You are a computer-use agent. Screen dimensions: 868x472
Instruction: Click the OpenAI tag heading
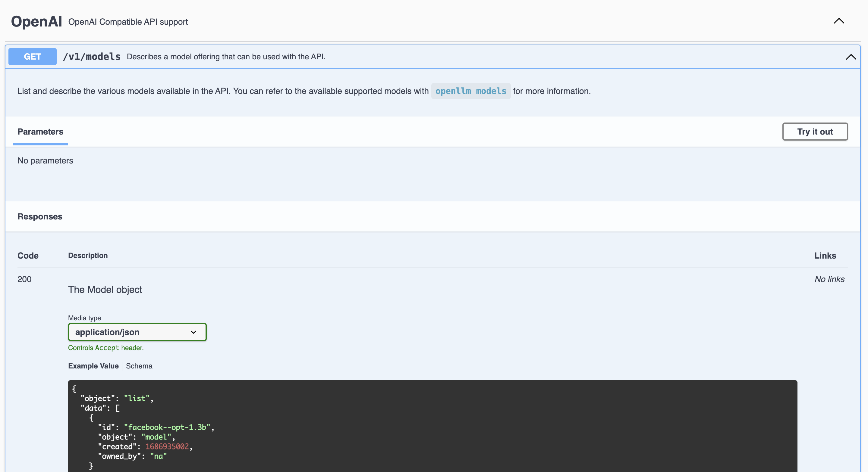click(36, 22)
